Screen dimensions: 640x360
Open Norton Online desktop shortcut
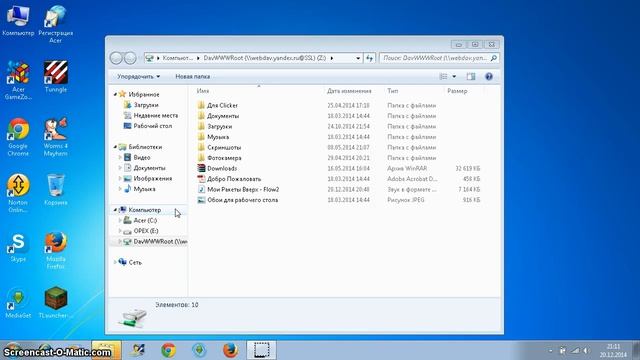(x=18, y=193)
